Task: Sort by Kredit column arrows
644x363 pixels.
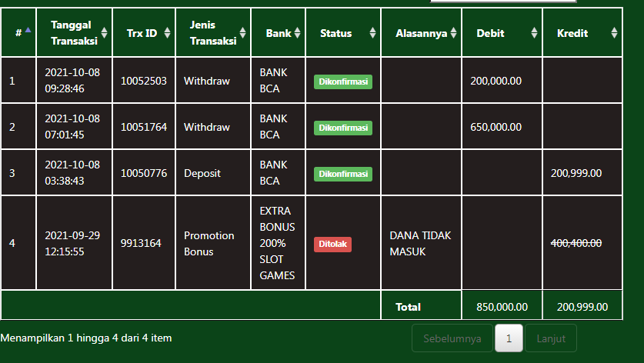Action: [614, 33]
